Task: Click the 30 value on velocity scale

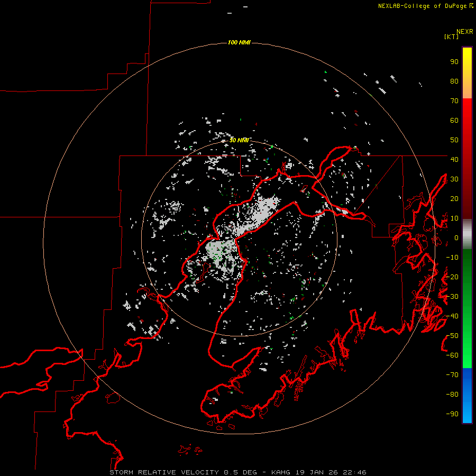Action: coord(454,179)
